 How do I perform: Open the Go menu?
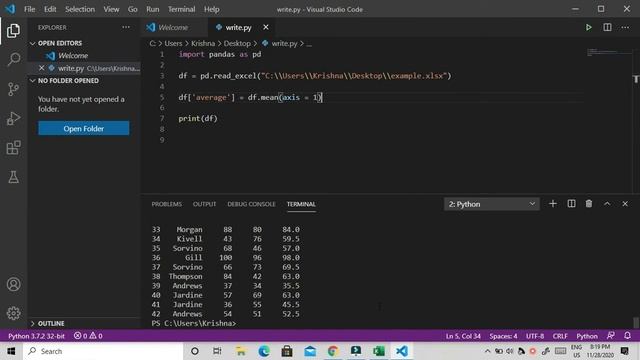(x=133, y=9)
